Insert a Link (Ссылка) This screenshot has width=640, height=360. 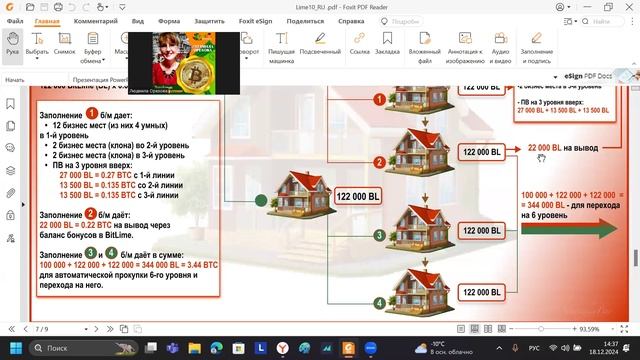pyautogui.click(x=360, y=44)
